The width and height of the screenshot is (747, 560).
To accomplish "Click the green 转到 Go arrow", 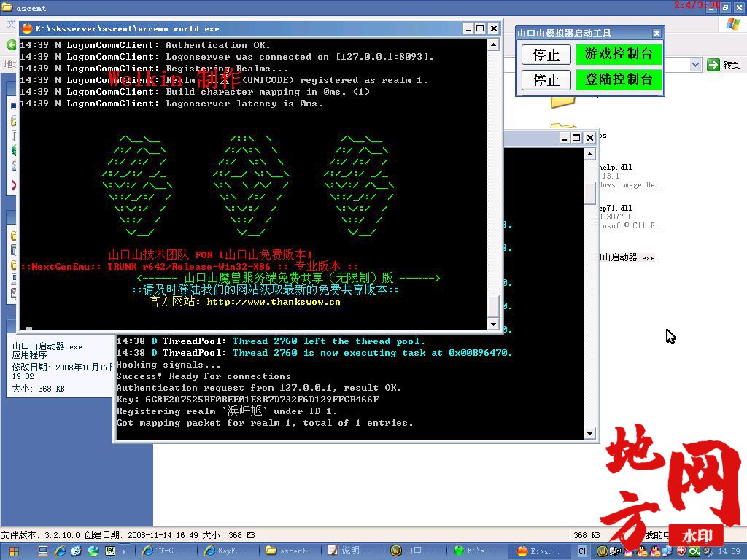I will [713, 64].
